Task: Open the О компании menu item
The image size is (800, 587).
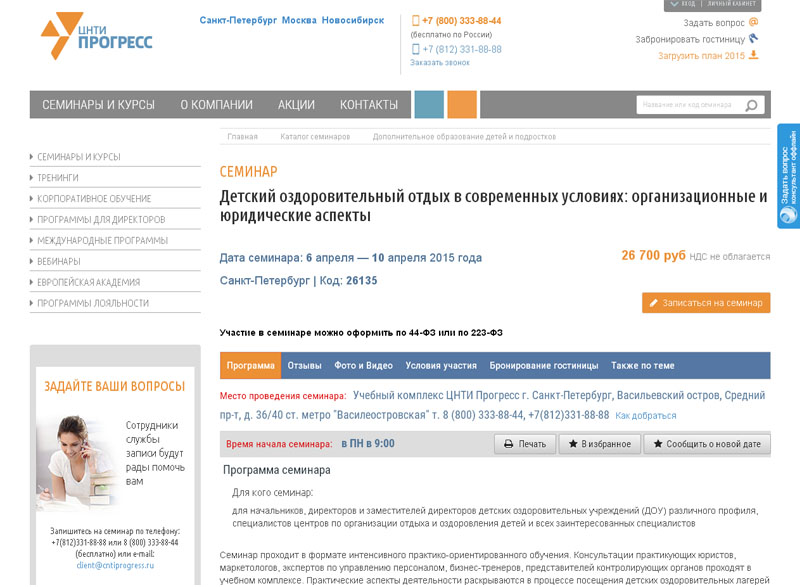Action: coord(216,105)
